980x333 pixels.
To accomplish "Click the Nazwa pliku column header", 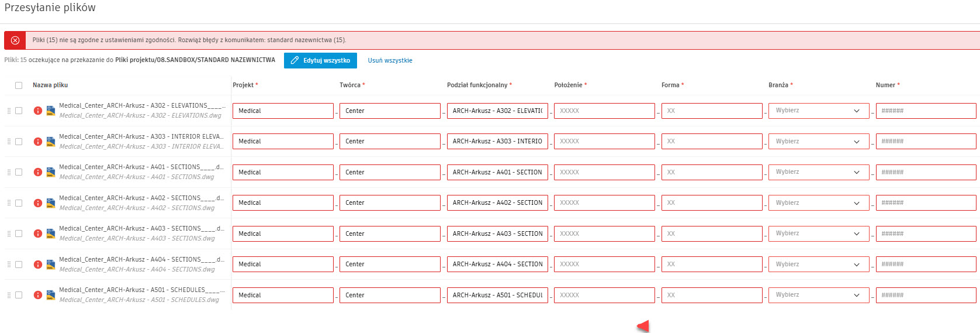I will (50, 85).
